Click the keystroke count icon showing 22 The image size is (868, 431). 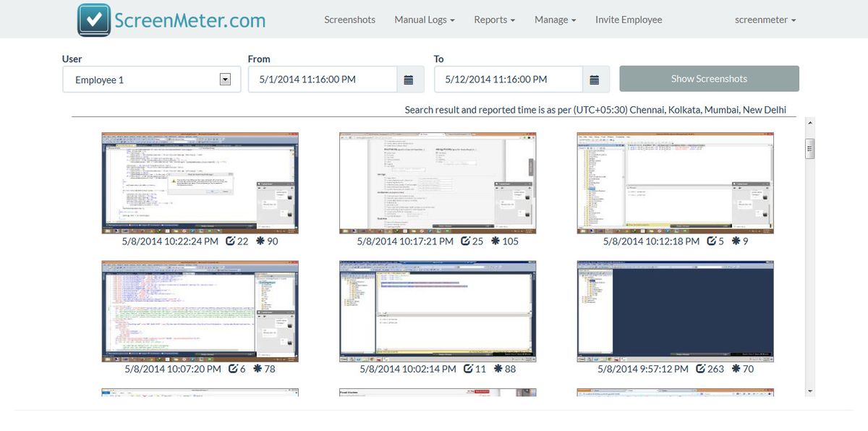pos(231,241)
